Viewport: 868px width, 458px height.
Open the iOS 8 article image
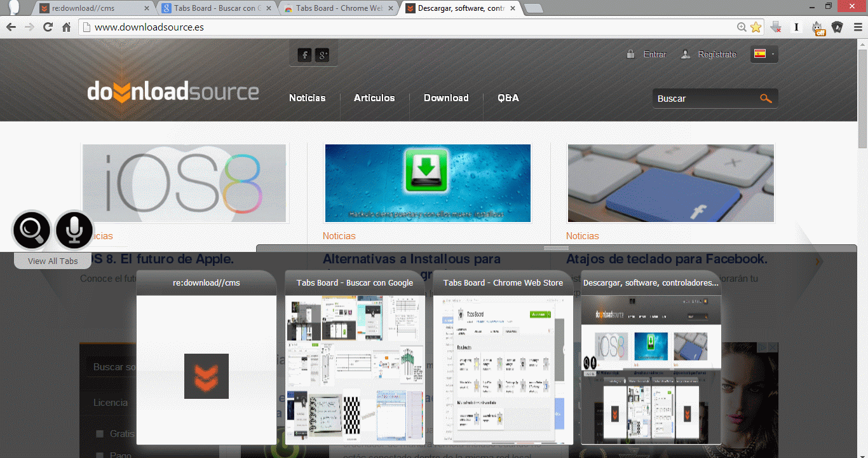pos(184,183)
